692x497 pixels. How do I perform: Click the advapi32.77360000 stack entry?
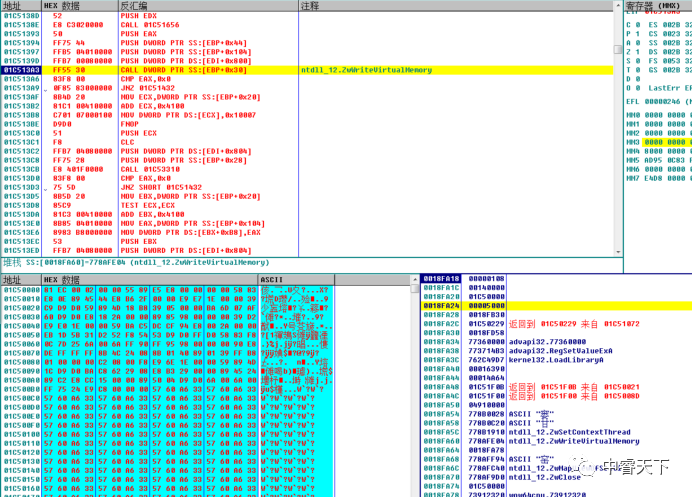[547, 342]
